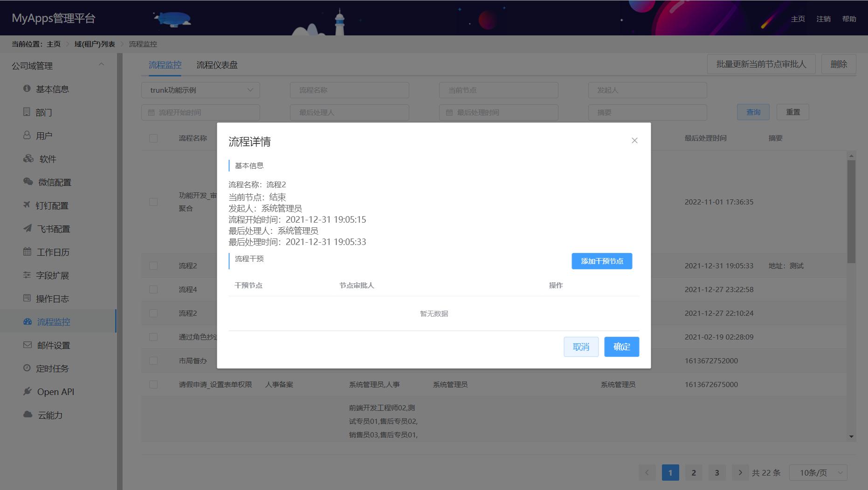Open 微信配置 via its WeChat icon

[28, 182]
